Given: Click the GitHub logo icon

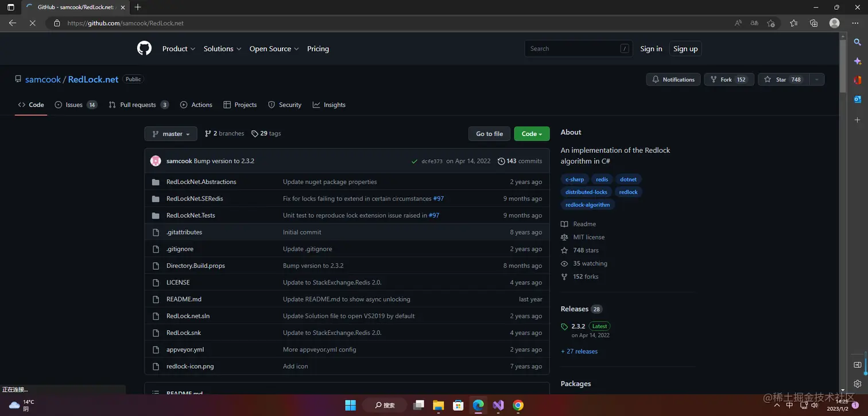Looking at the screenshot, I should (x=144, y=48).
